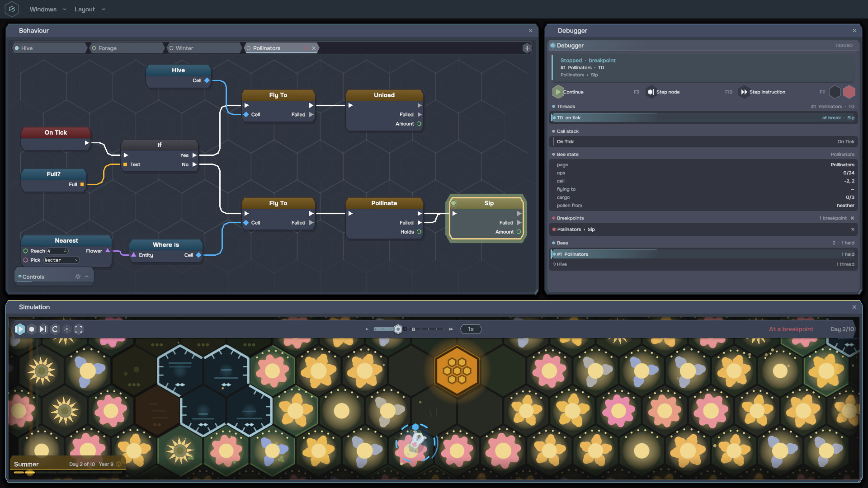Switch to the Forage behaviour tab
868x488 pixels.
(127, 48)
